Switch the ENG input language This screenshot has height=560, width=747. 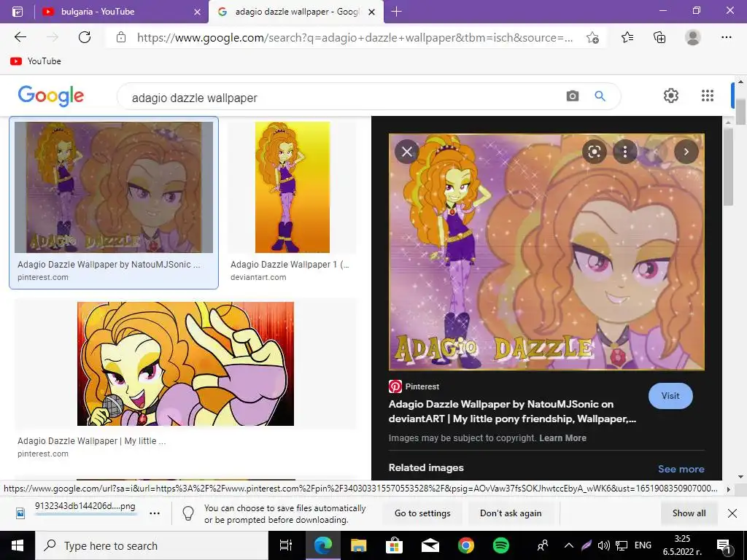pyautogui.click(x=643, y=545)
